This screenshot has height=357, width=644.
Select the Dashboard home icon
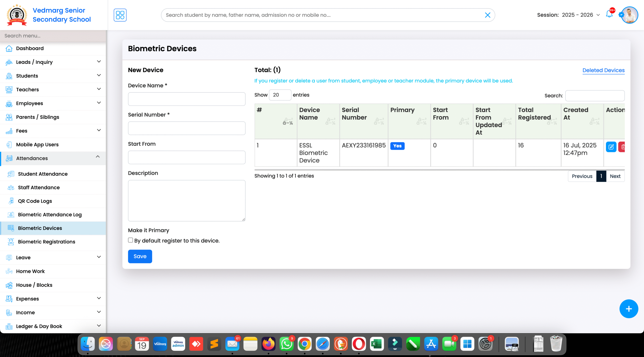tap(9, 48)
